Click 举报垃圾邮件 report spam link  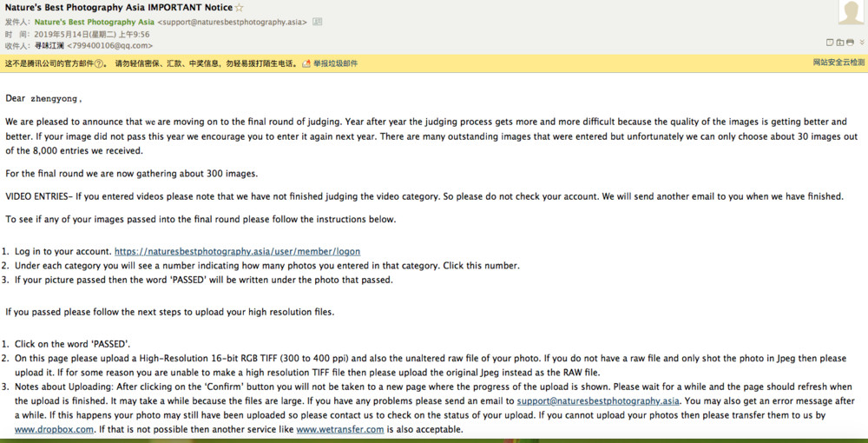click(x=335, y=63)
